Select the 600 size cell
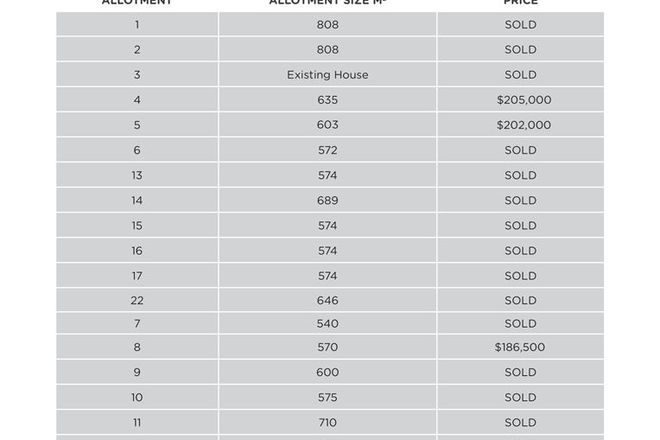 point(327,373)
